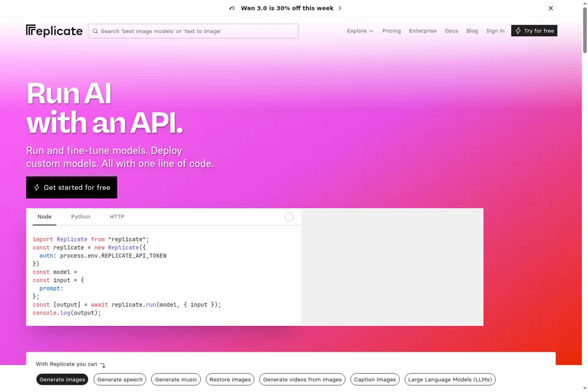Select Large Language Models (LLMs) pill
Image resolution: width=588 pixels, height=392 pixels.
(450, 379)
